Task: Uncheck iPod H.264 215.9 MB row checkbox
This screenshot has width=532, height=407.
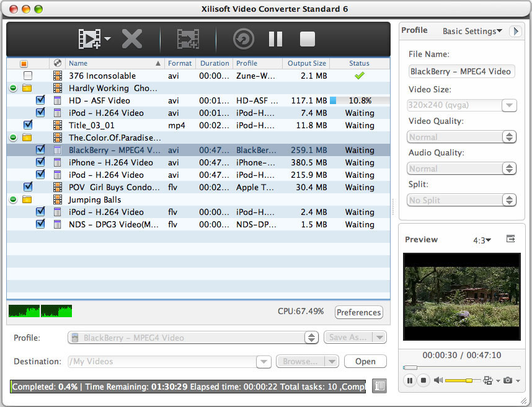Action: [40, 174]
